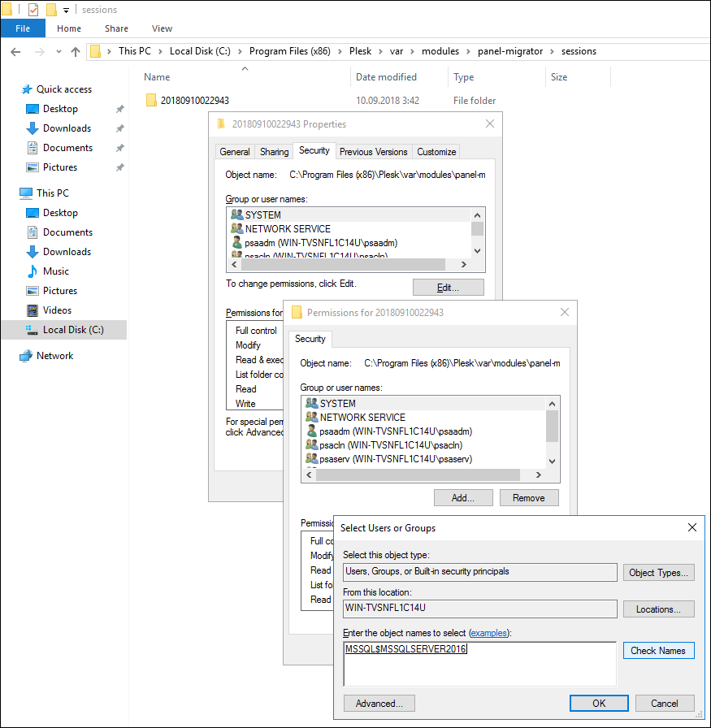Open the Quick Access Toolbar customize dropdown
This screenshot has height=728, width=711.
pos(67,11)
